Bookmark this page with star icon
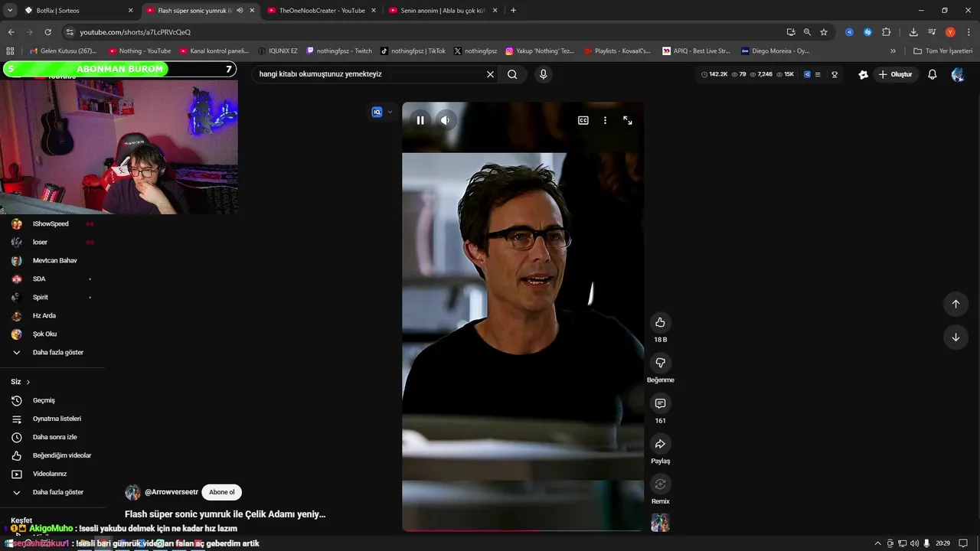This screenshot has height=551, width=980. pos(824,32)
